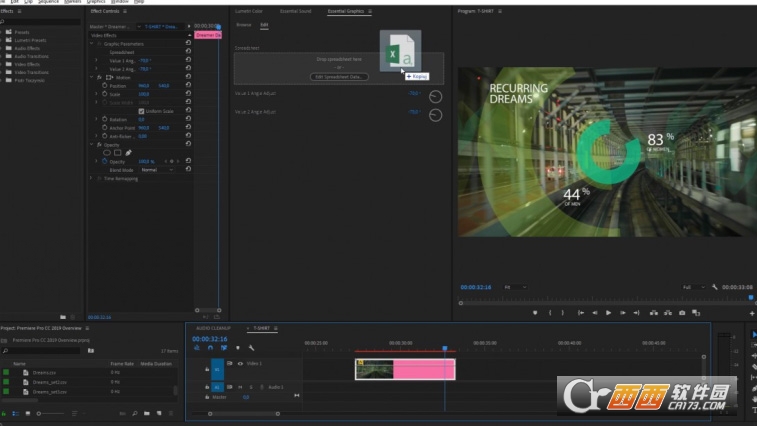Select Dreams_set2.csv in Project panel
The height and width of the screenshot is (426, 757).
(x=50, y=382)
